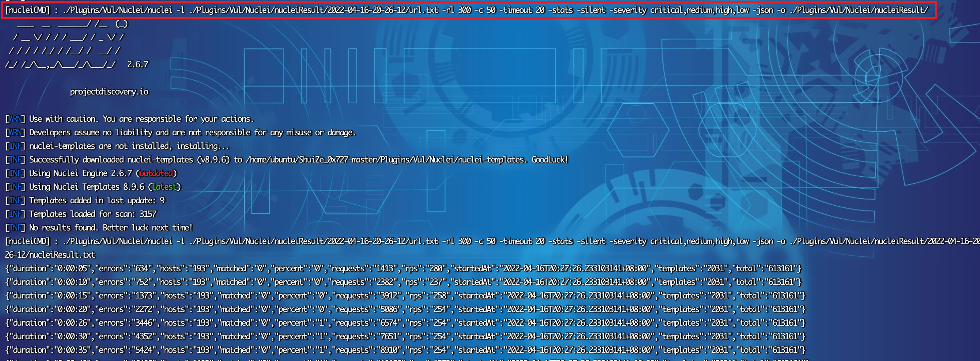Click the '26-12/nucleiResult.txt' wrapped path line
980x361 pixels.
point(50,255)
